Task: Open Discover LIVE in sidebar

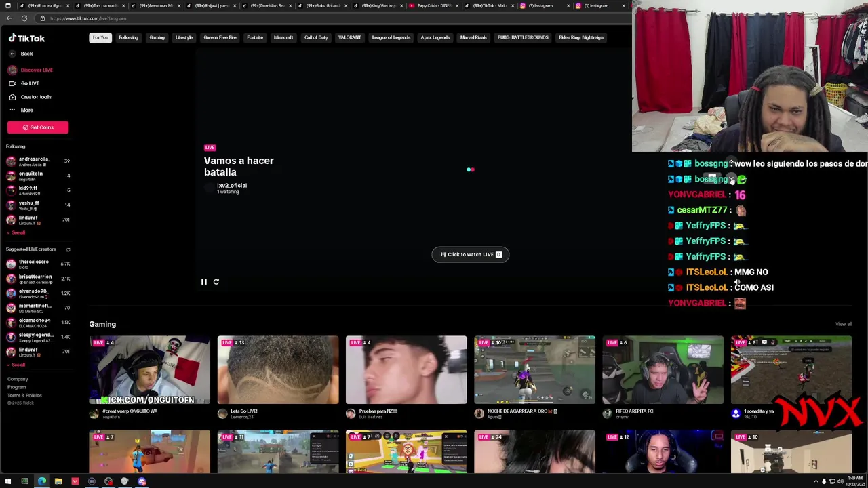Action: click(37, 70)
